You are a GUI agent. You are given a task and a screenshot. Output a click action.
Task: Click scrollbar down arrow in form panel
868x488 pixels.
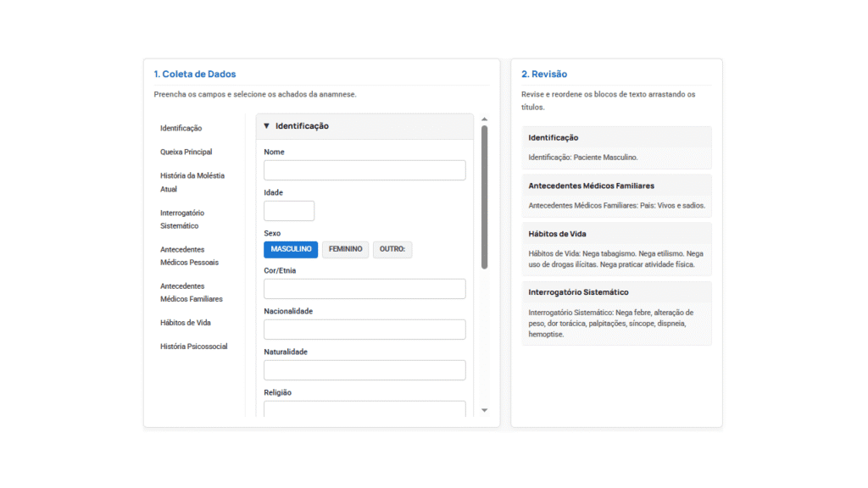click(485, 410)
